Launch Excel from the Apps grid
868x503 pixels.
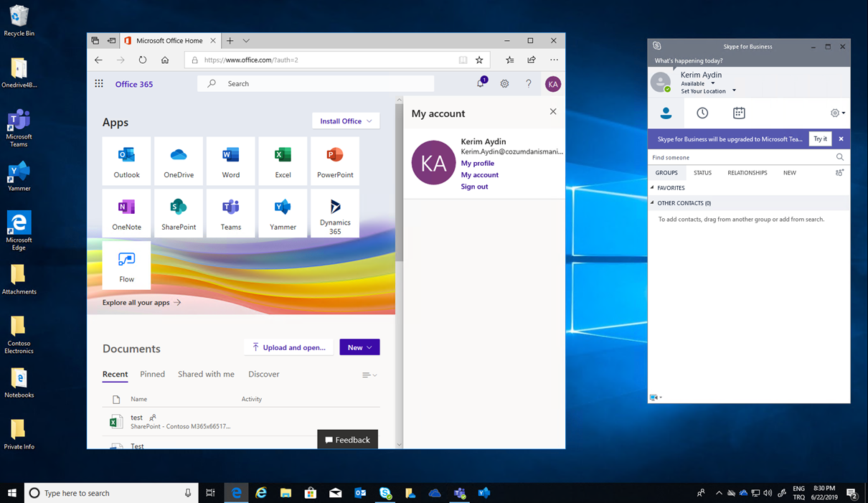point(283,161)
